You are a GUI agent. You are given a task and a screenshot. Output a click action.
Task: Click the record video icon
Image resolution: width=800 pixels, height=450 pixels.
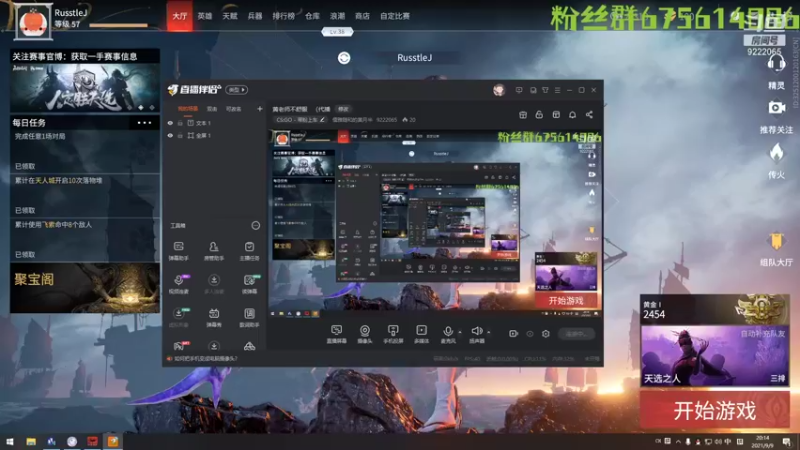[x=513, y=334]
